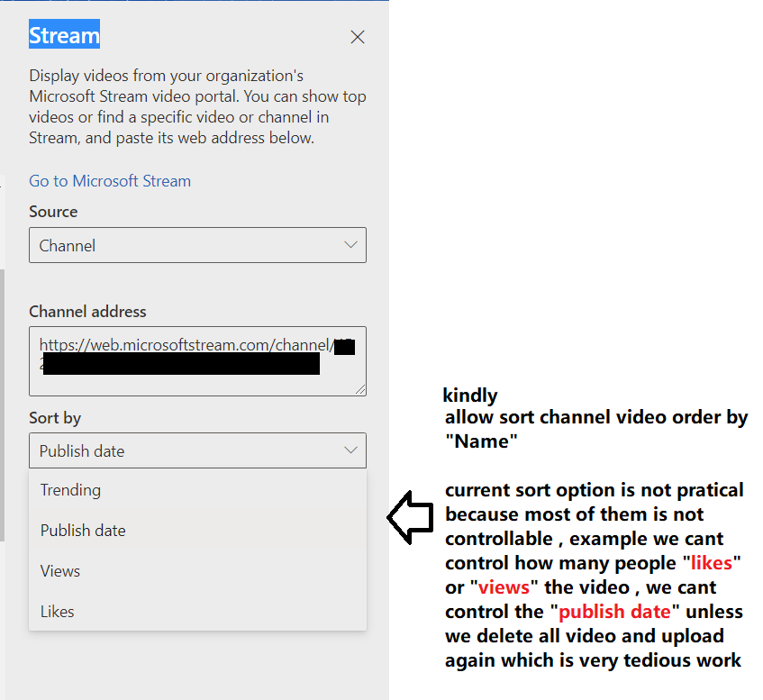763x700 pixels.
Task: Click the Source dropdown chevron icon
Action: (x=350, y=244)
